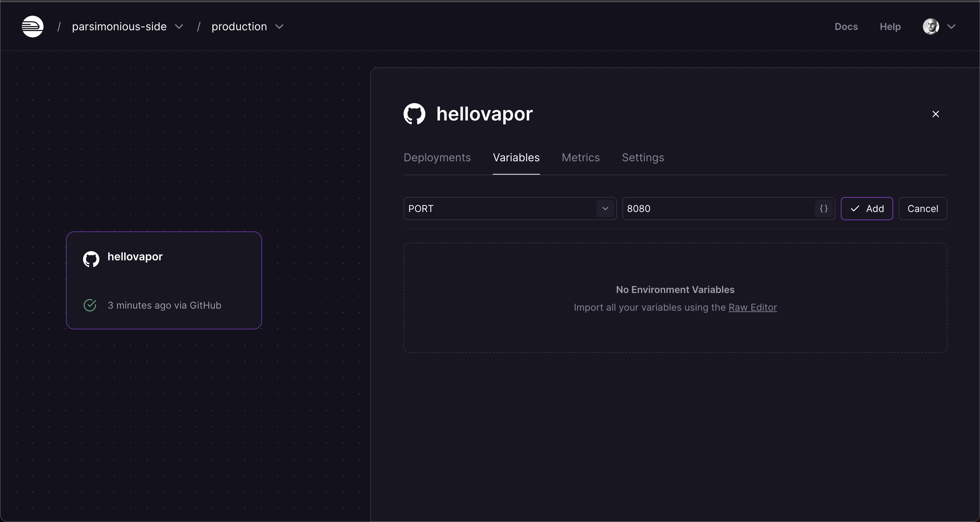Switch to the Deployments tab
The image size is (980, 522).
(x=437, y=158)
